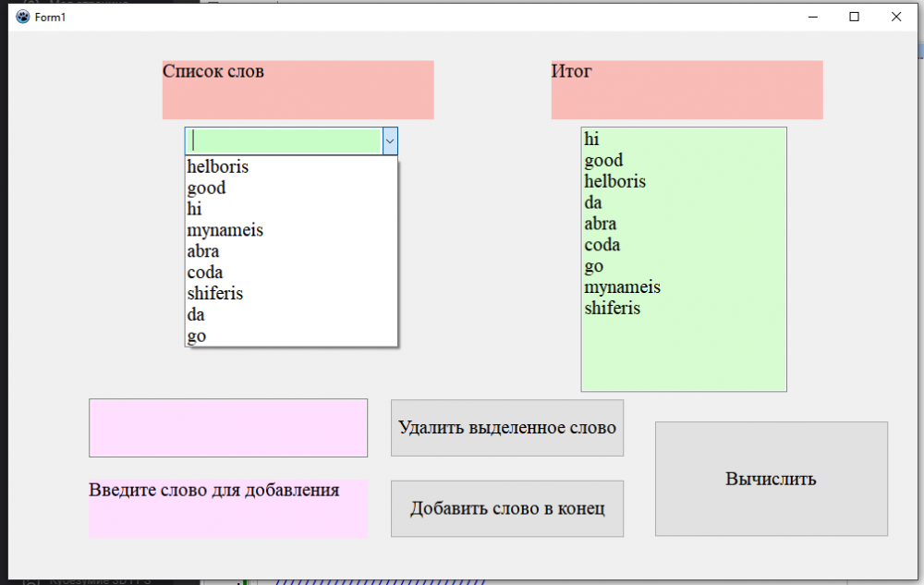The image size is (924, 585).
Task: Select 'da' from the dropdown options
Action: (291, 314)
